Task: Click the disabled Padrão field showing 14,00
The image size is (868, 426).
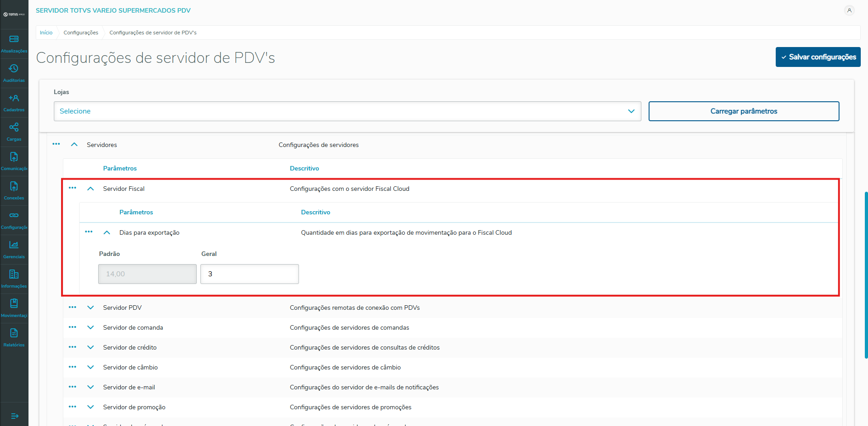Action: click(147, 274)
